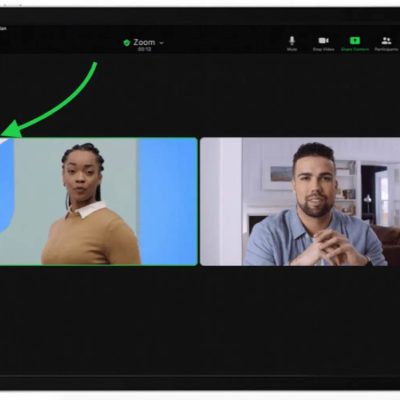Click the Zoom meeting title text
The height and width of the screenshot is (400, 400).
(x=144, y=42)
